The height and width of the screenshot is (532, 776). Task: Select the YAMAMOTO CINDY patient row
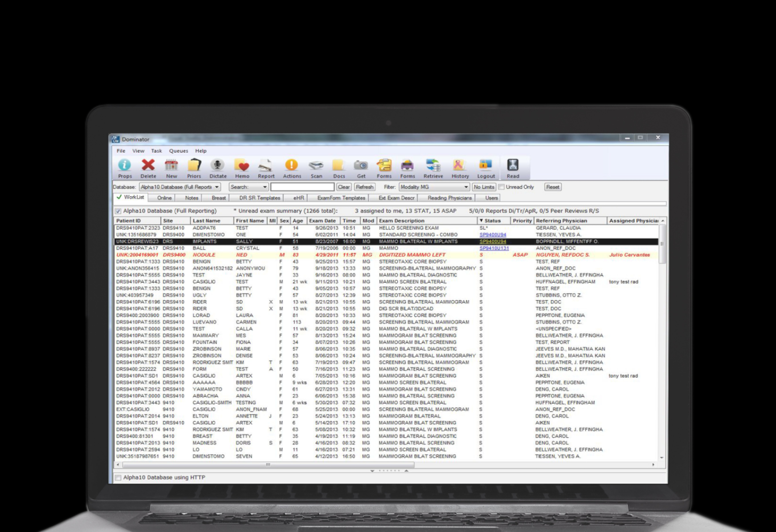click(x=386, y=389)
